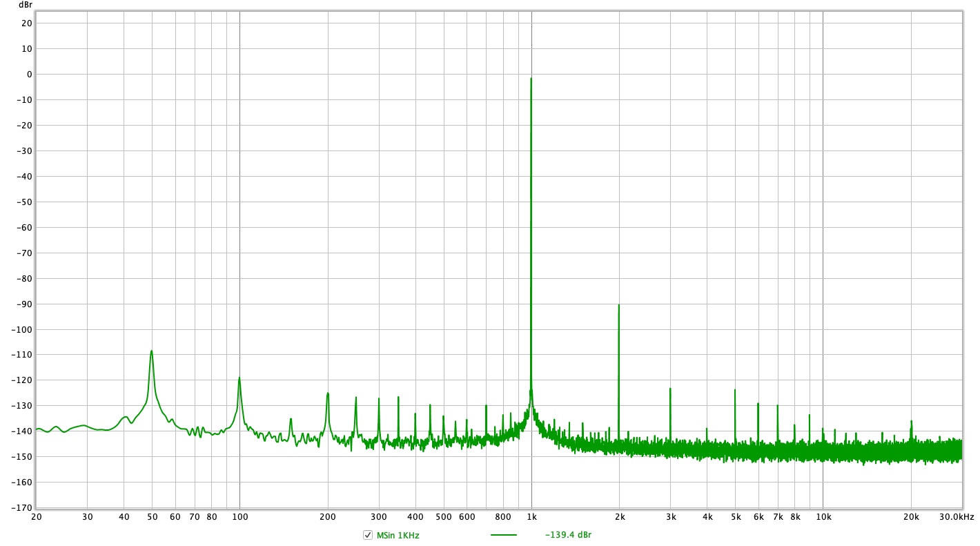Click the 200 frequency axis label
This screenshot has height=546, width=980.
coord(328,516)
